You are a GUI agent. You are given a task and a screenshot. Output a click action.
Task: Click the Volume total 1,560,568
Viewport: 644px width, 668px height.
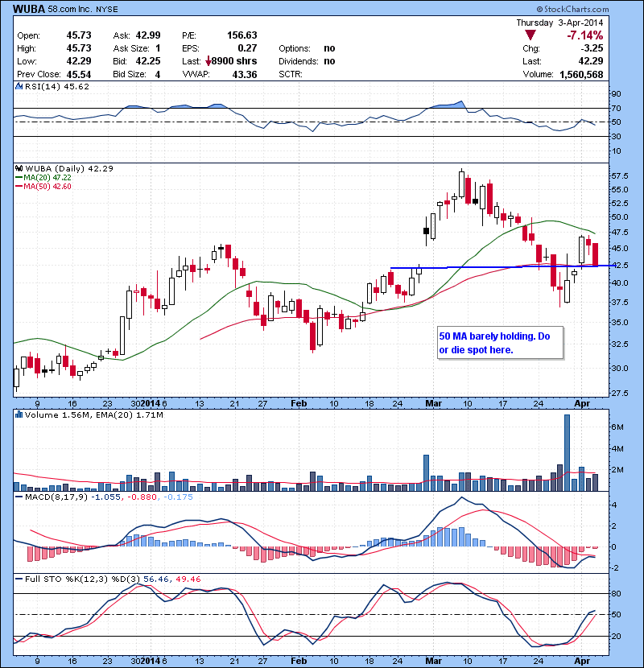pos(581,74)
